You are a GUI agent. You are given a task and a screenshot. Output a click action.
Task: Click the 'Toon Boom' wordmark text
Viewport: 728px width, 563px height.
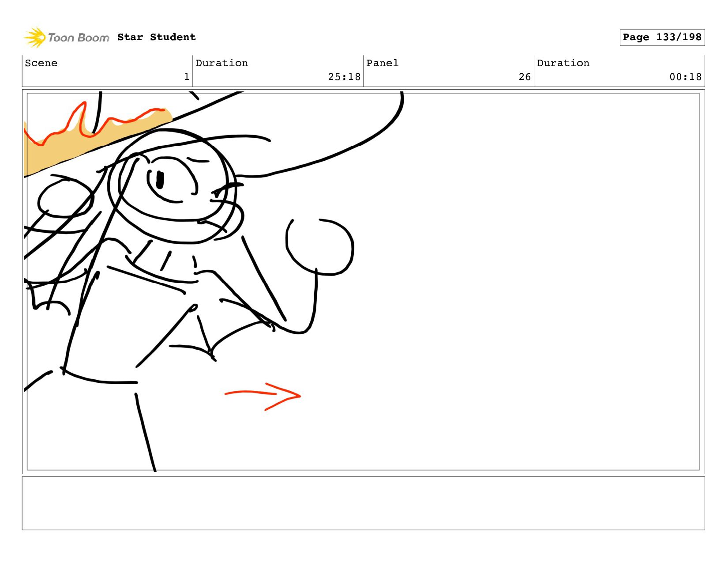click(x=79, y=38)
